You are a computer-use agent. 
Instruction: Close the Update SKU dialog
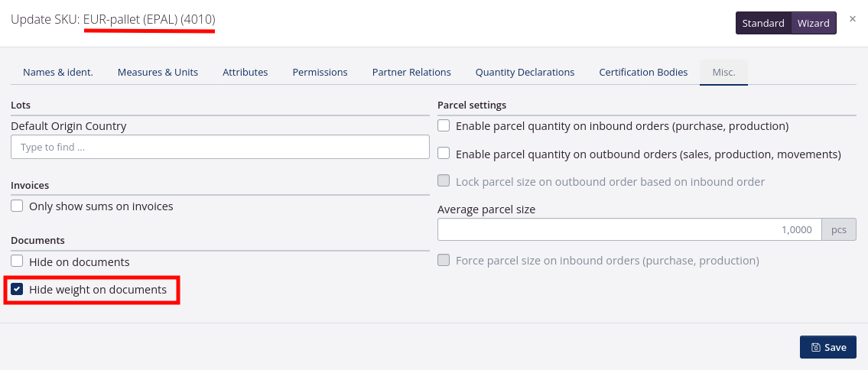[853, 19]
